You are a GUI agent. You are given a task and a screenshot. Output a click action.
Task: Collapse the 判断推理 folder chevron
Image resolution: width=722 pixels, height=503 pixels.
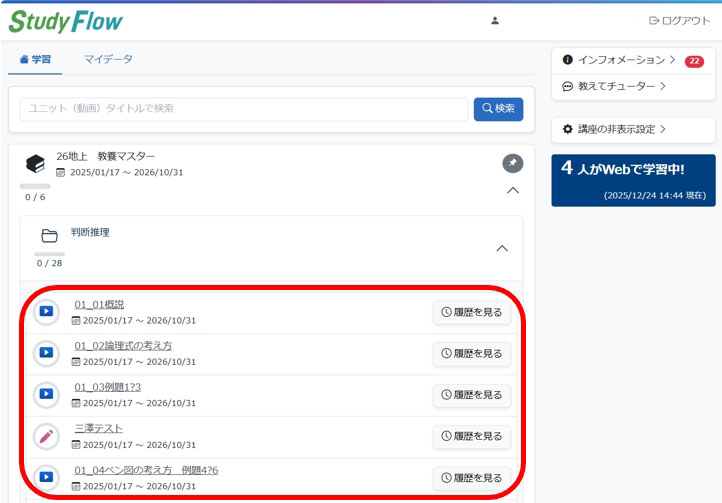(502, 248)
